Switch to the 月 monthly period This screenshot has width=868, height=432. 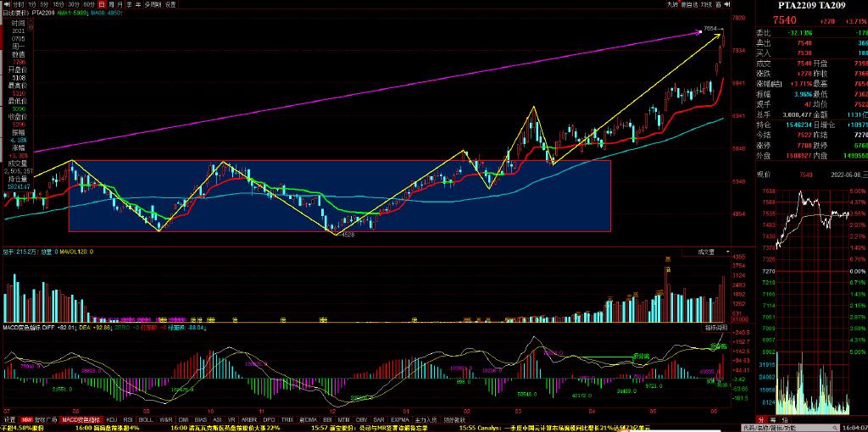pyautogui.click(x=120, y=4)
